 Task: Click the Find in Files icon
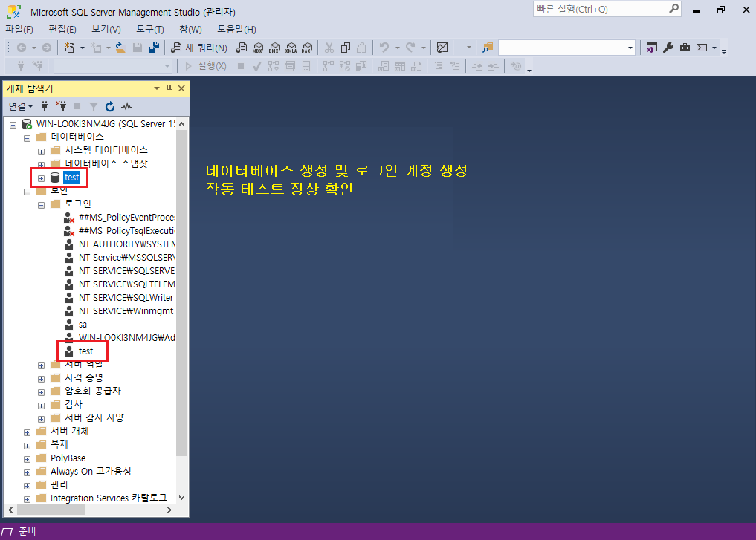488,48
